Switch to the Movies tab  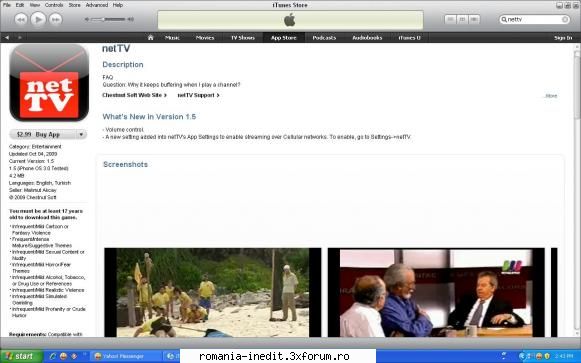(x=205, y=37)
